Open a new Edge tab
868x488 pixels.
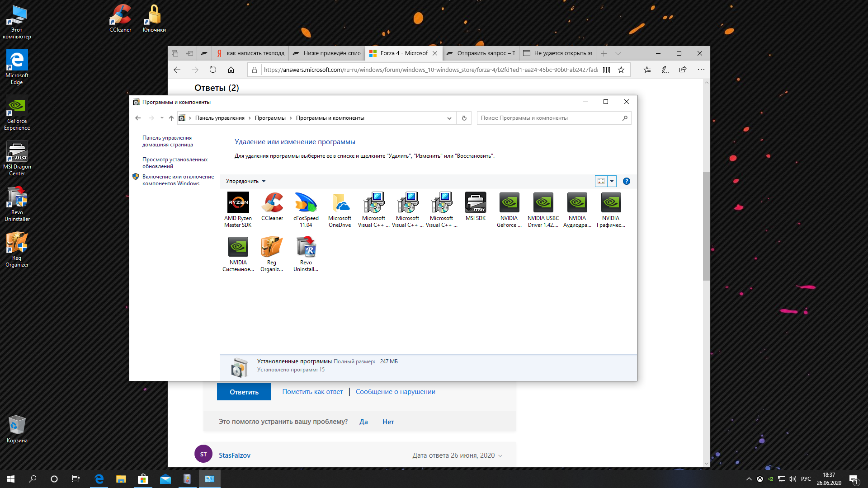pyautogui.click(x=604, y=53)
